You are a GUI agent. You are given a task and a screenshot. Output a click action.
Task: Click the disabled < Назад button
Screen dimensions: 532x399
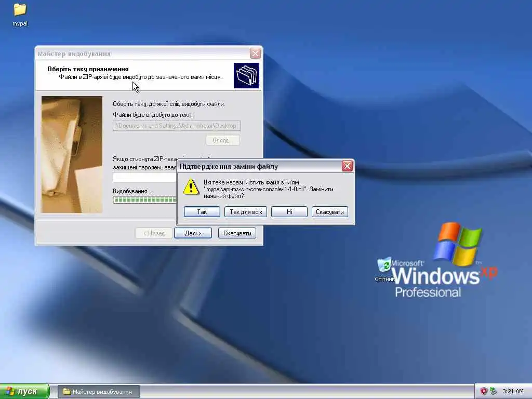coord(154,233)
